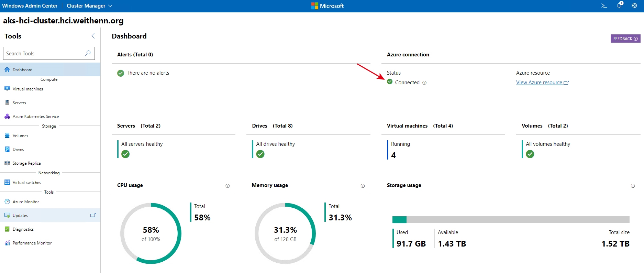Open the Diagnostics tool
The width and height of the screenshot is (644, 273).
pos(50,229)
